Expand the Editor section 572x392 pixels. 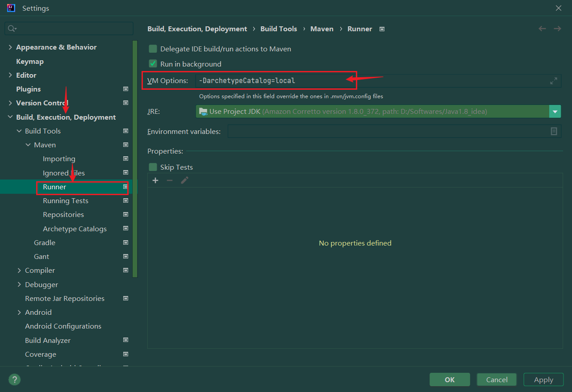point(10,75)
